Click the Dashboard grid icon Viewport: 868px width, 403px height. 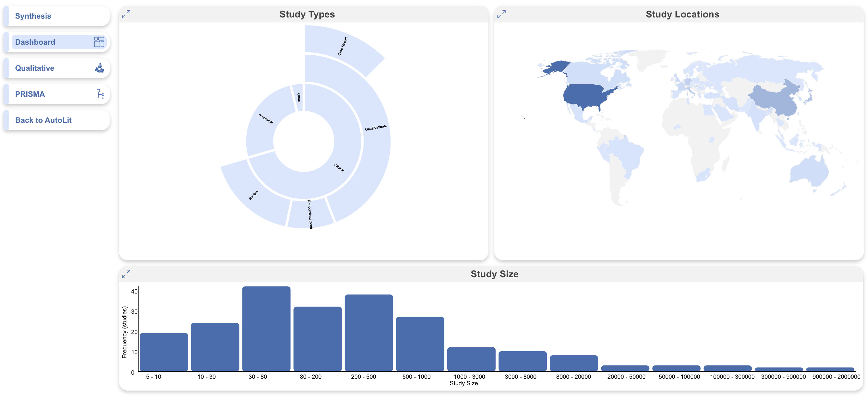point(99,42)
